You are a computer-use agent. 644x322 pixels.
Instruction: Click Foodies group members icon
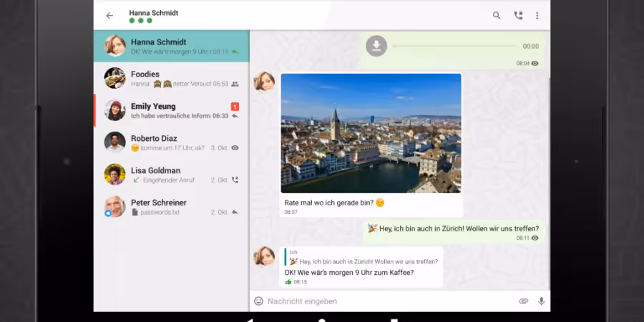point(235,84)
